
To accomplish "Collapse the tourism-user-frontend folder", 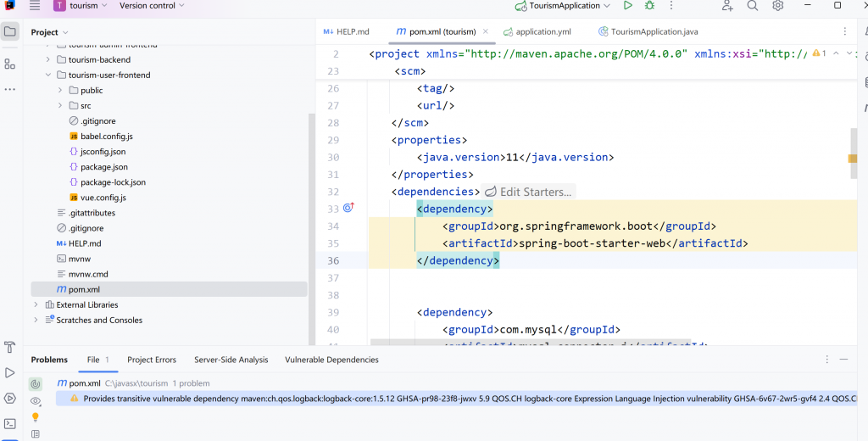I will [x=47, y=75].
